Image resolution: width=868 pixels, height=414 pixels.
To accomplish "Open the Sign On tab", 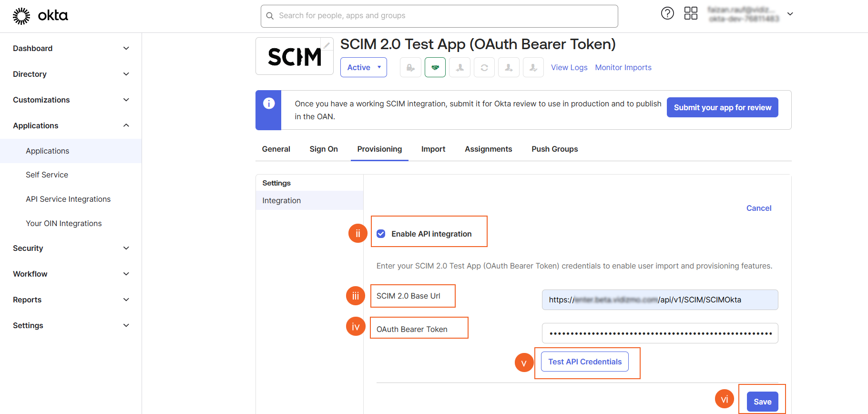I will pos(323,149).
